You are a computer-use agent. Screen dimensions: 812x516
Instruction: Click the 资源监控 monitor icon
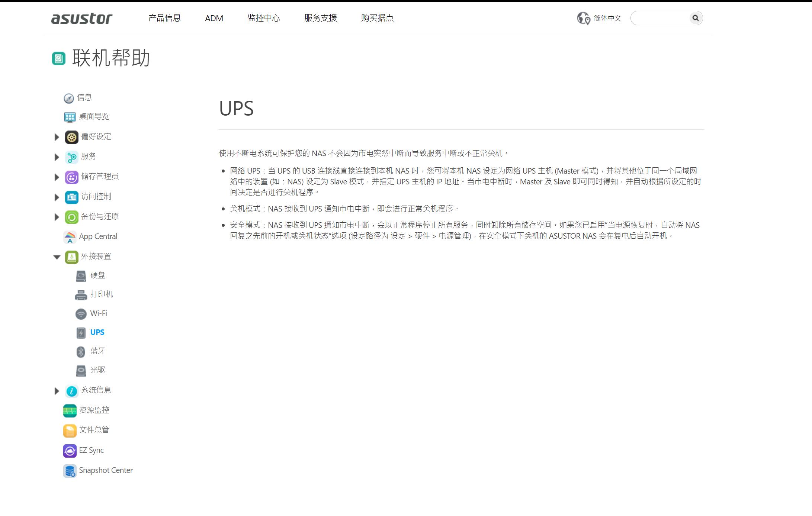(70, 410)
